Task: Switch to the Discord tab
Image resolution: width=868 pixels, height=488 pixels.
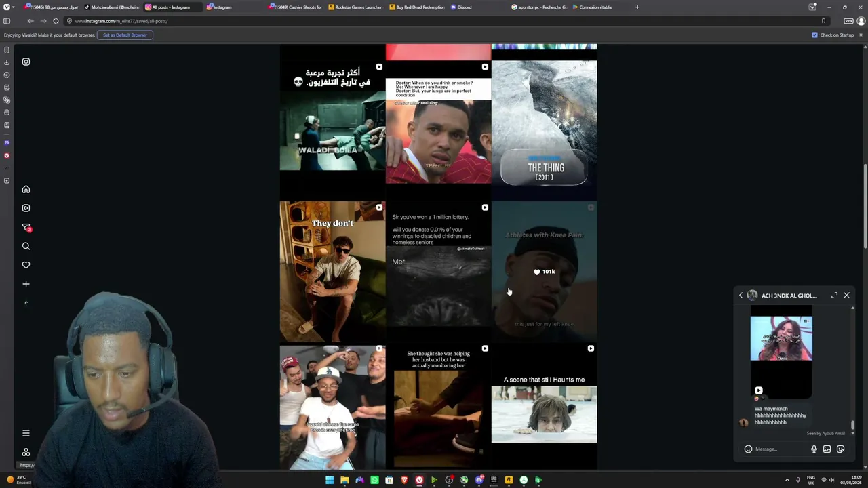Action: click(477, 7)
